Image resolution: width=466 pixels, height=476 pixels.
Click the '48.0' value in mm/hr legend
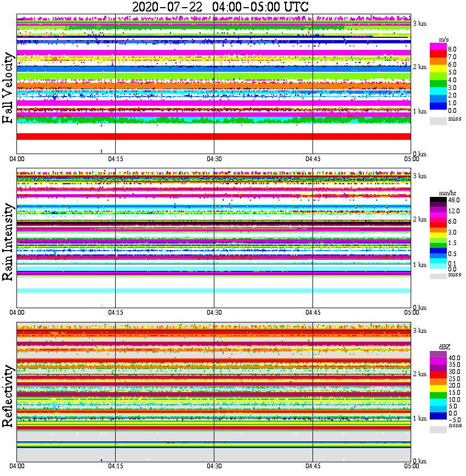454,200
